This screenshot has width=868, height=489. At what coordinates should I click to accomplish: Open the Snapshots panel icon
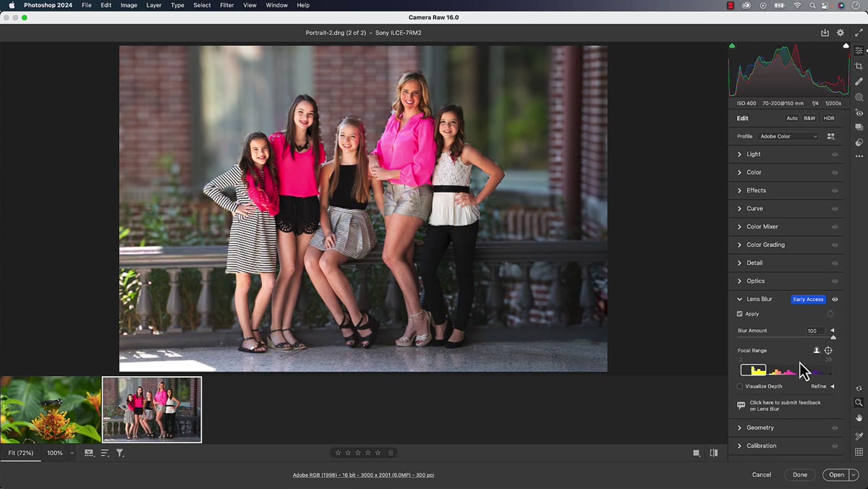(x=859, y=127)
